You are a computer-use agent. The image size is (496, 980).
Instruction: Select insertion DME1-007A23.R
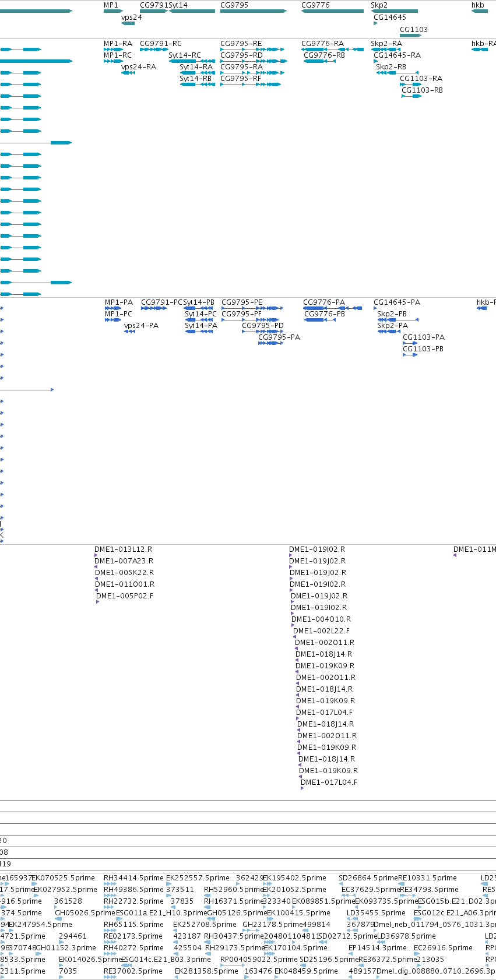coord(124,561)
